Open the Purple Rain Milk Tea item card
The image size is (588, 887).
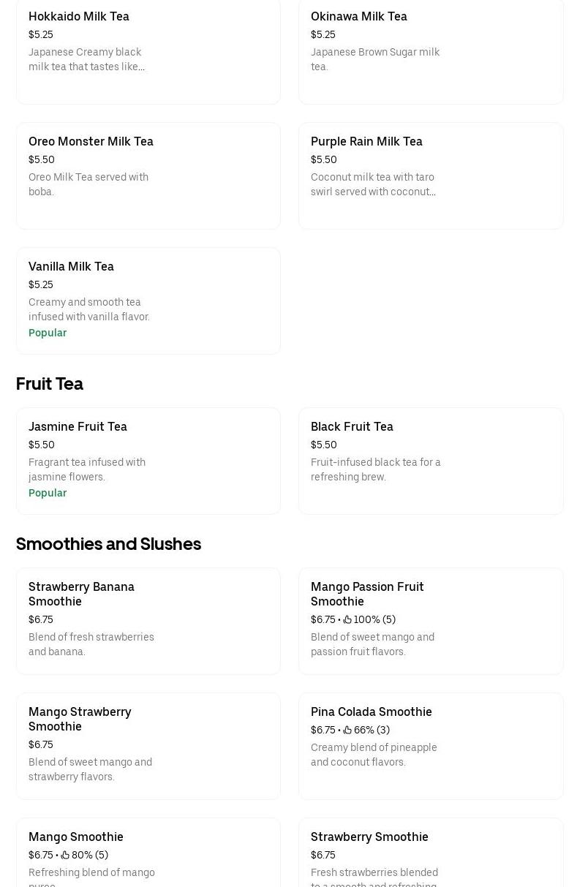(x=431, y=175)
